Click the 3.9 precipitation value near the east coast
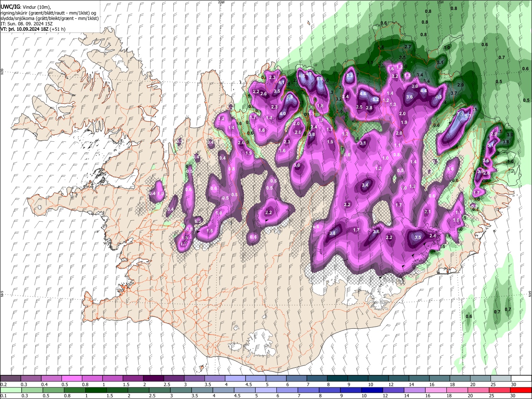This screenshot has width=532, height=399. click(x=480, y=171)
